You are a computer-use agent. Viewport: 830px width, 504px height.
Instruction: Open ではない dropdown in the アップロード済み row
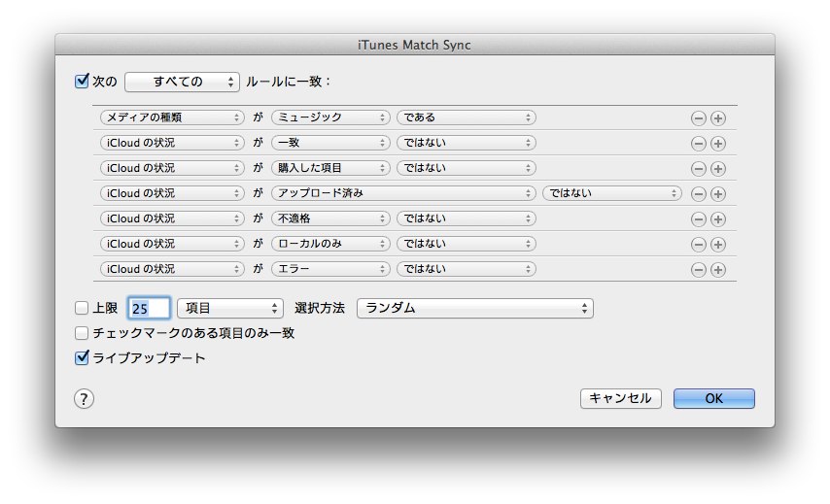tap(612, 193)
